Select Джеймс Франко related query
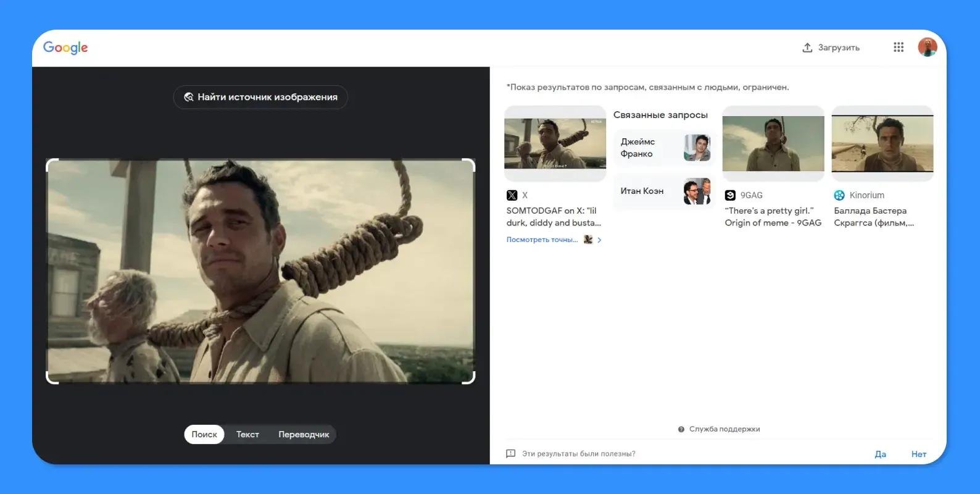The height and width of the screenshot is (494, 980). tap(663, 148)
